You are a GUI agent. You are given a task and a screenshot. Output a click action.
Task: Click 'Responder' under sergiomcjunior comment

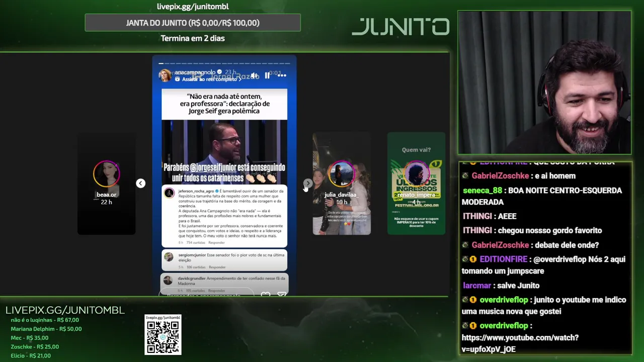point(217,267)
